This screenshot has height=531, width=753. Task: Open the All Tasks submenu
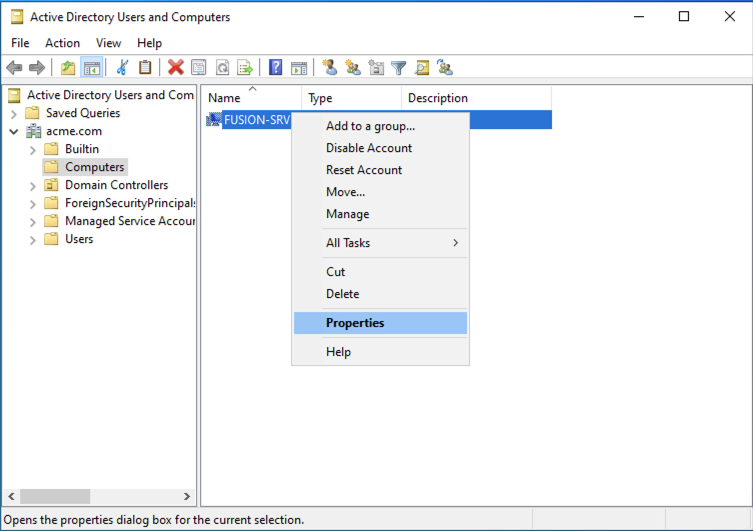pos(380,243)
